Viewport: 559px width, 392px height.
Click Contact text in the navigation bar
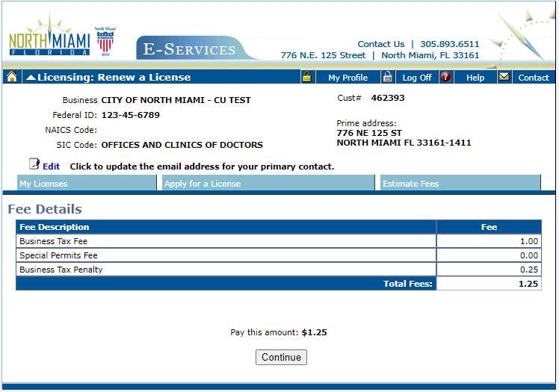tap(534, 78)
